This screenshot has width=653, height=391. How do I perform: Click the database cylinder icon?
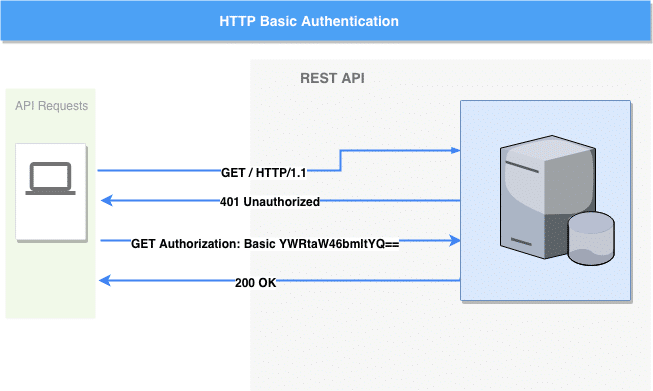591,238
